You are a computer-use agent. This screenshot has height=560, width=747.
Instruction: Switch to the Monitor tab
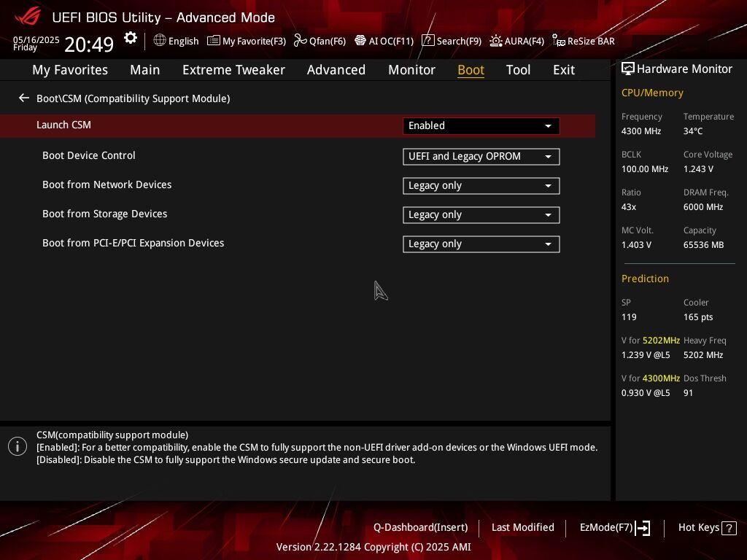[x=411, y=70]
